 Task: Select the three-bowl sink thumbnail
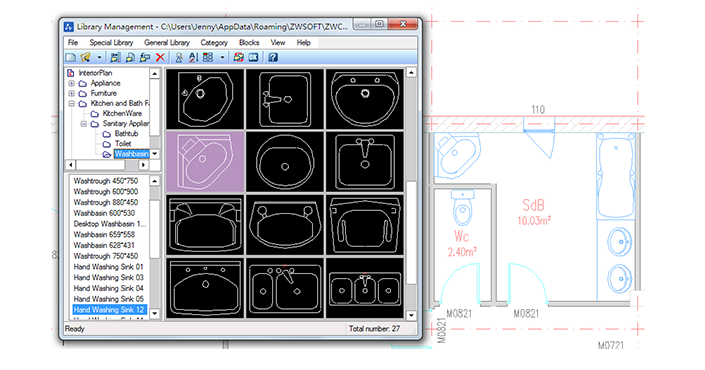[365, 288]
